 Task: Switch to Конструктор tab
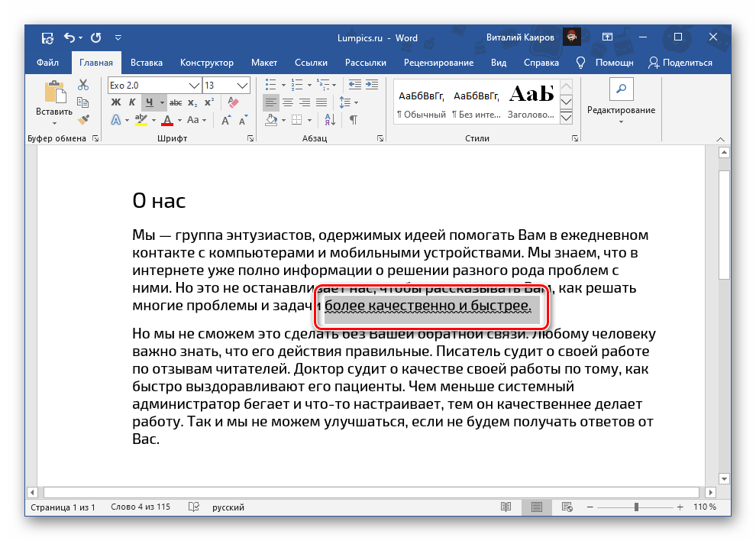[x=207, y=63]
